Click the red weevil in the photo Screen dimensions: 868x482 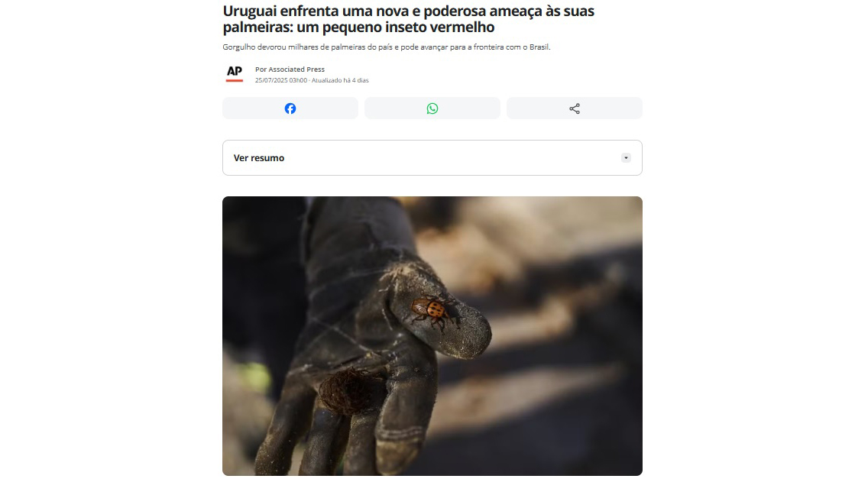click(432, 312)
